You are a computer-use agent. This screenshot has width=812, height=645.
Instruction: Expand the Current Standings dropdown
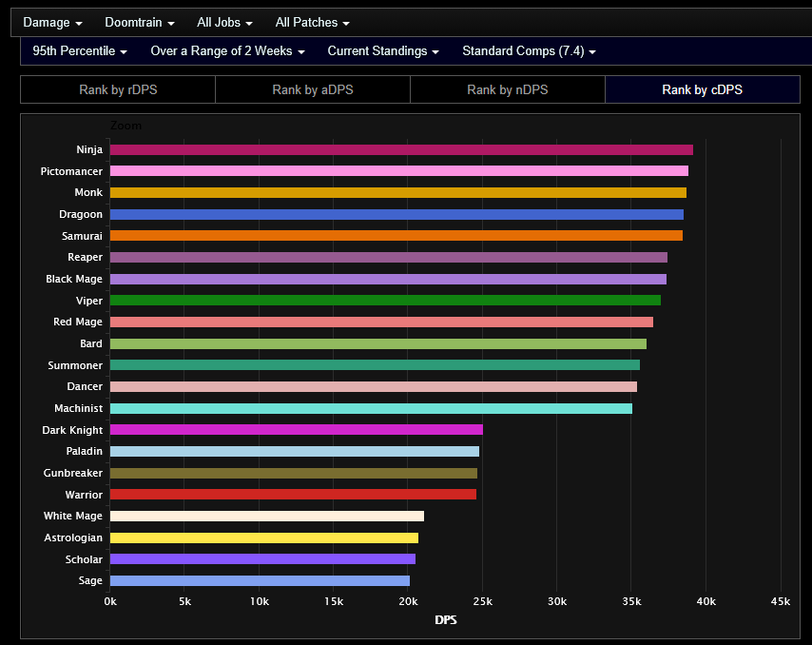(x=383, y=50)
